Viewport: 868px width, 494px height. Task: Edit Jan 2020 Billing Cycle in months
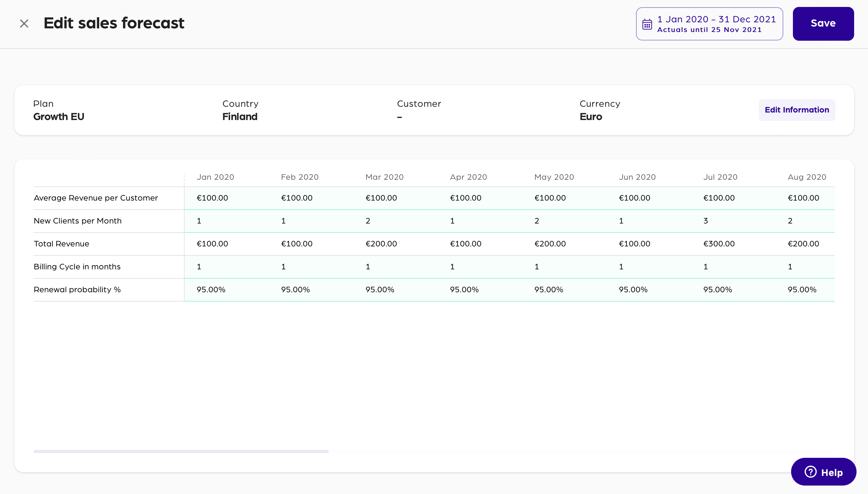coord(199,267)
